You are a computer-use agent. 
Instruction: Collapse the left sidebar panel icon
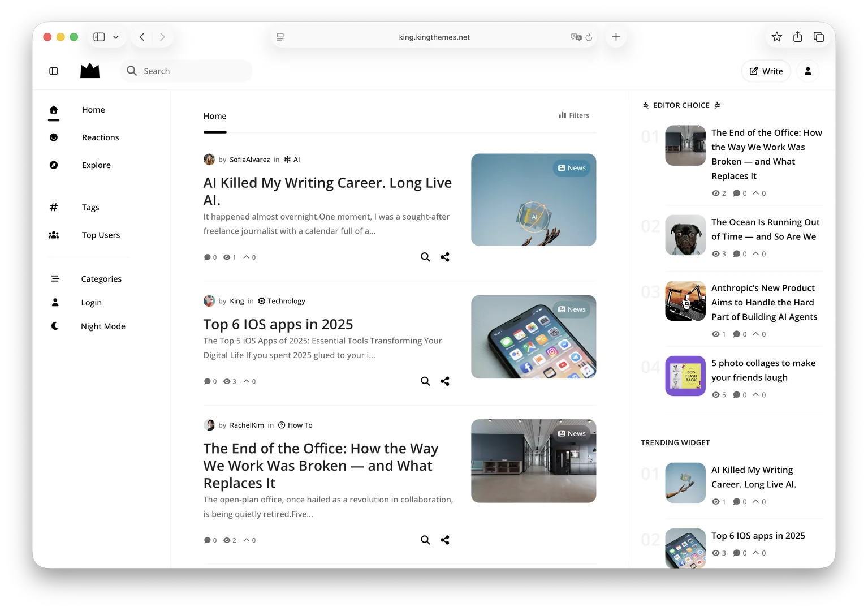coord(54,71)
